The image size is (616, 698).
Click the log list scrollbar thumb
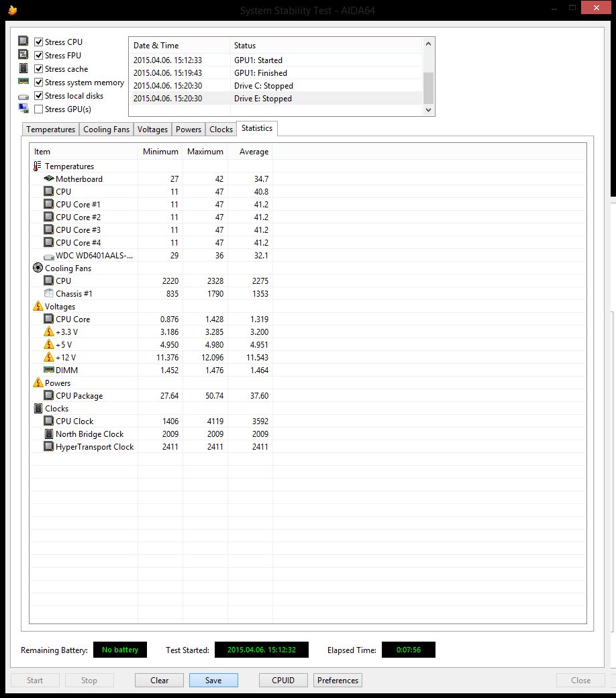428,88
